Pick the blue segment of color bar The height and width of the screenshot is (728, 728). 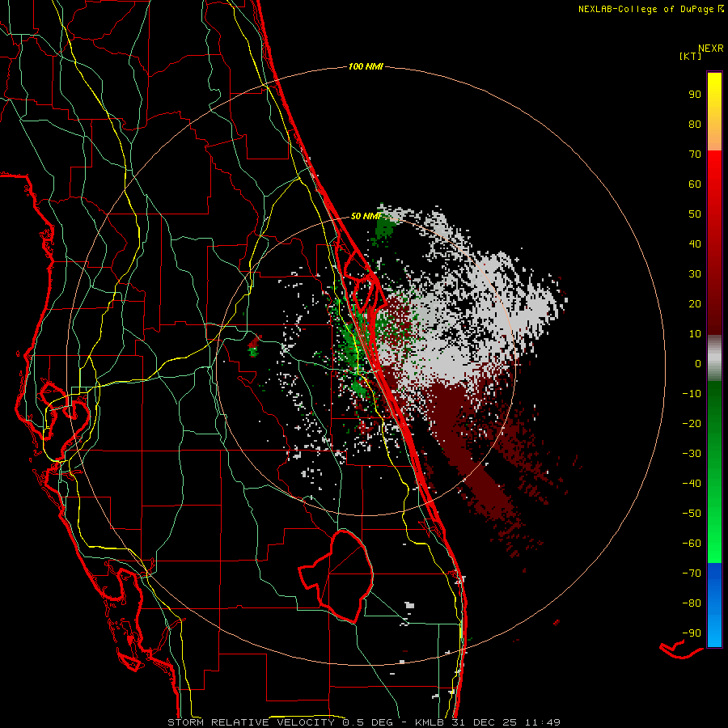[714, 604]
